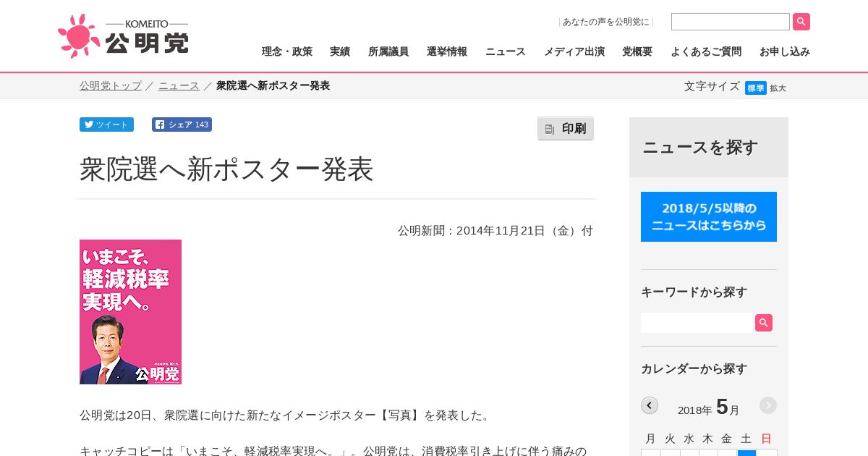Click the ニュースを探す sidebar heading
Image resolution: width=868 pixels, height=456 pixels.
coord(700,148)
